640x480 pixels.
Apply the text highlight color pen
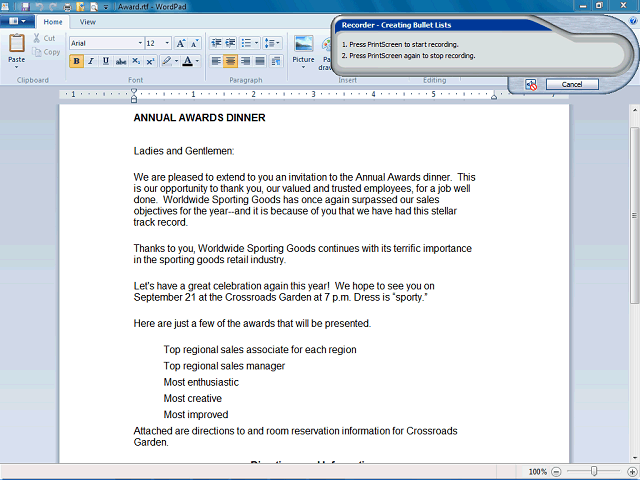[x=166, y=61]
